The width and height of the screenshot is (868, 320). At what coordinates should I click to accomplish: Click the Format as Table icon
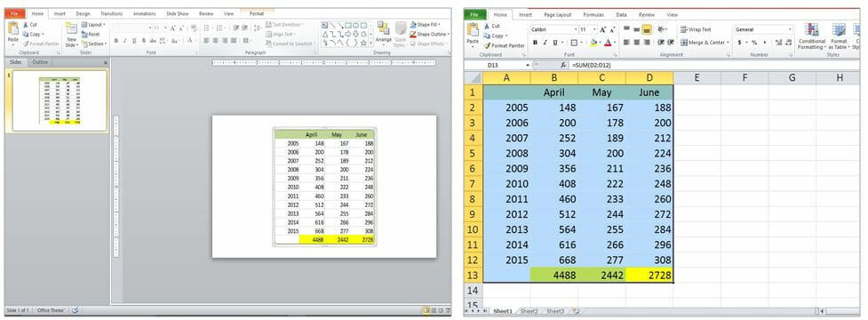pyautogui.click(x=840, y=36)
